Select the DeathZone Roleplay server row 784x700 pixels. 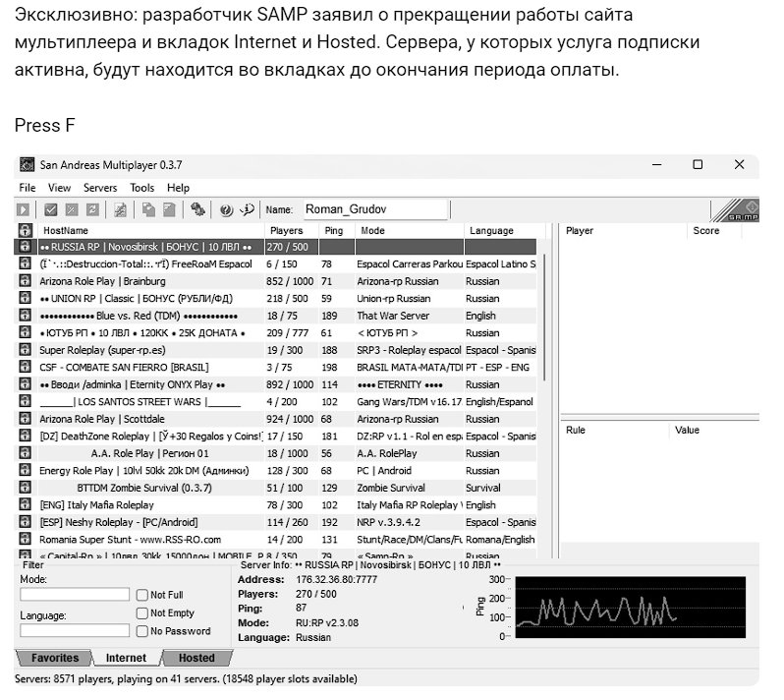[x=275, y=437]
